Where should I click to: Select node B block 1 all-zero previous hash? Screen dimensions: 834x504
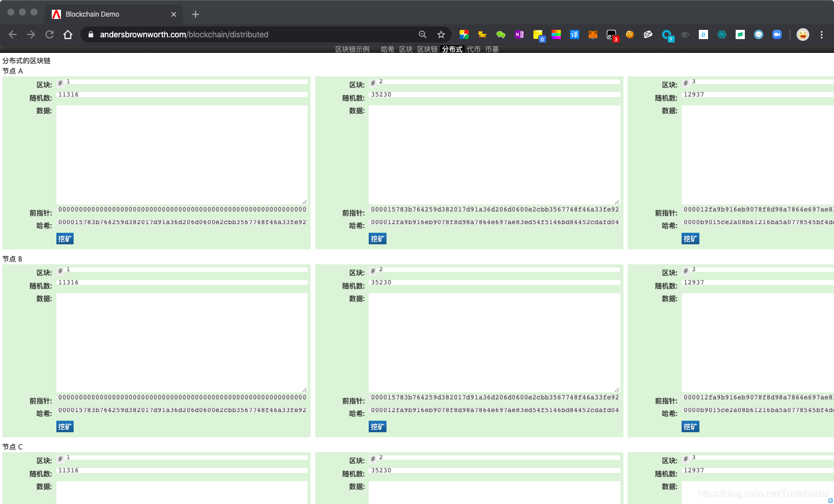pyautogui.click(x=182, y=398)
